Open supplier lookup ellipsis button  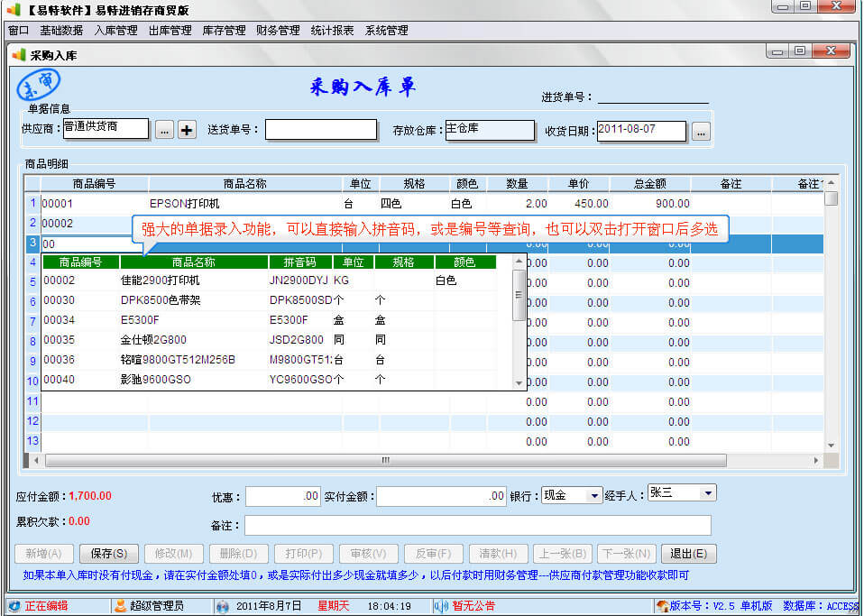[164, 130]
